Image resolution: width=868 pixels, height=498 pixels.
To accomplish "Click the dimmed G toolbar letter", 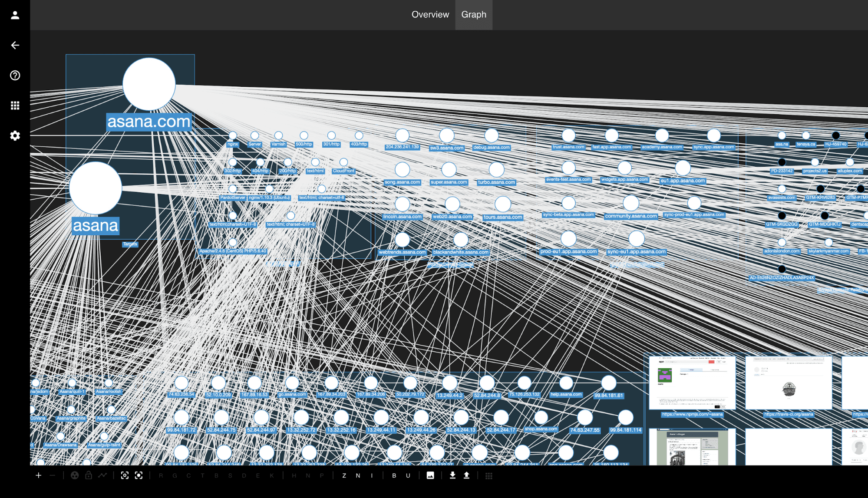I will [x=175, y=476].
